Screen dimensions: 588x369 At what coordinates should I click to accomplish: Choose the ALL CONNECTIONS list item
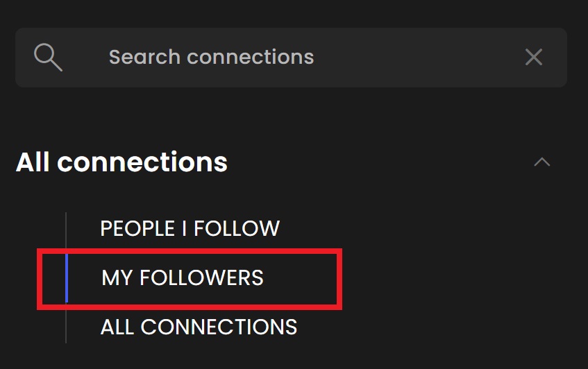199,327
